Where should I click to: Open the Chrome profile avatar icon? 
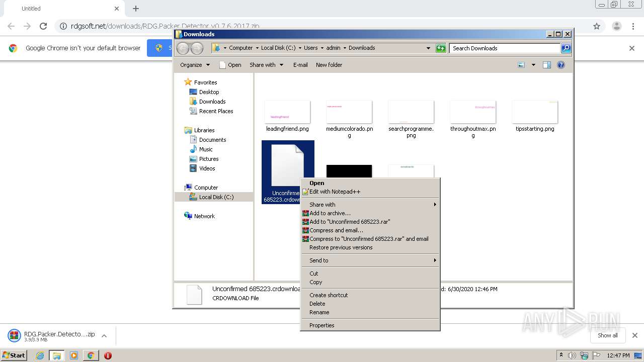pyautogui.click(x=616, y=26)
